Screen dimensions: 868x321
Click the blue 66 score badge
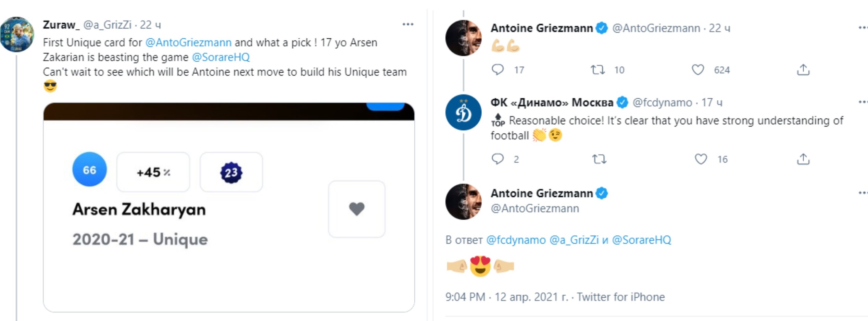pos(89,170)
